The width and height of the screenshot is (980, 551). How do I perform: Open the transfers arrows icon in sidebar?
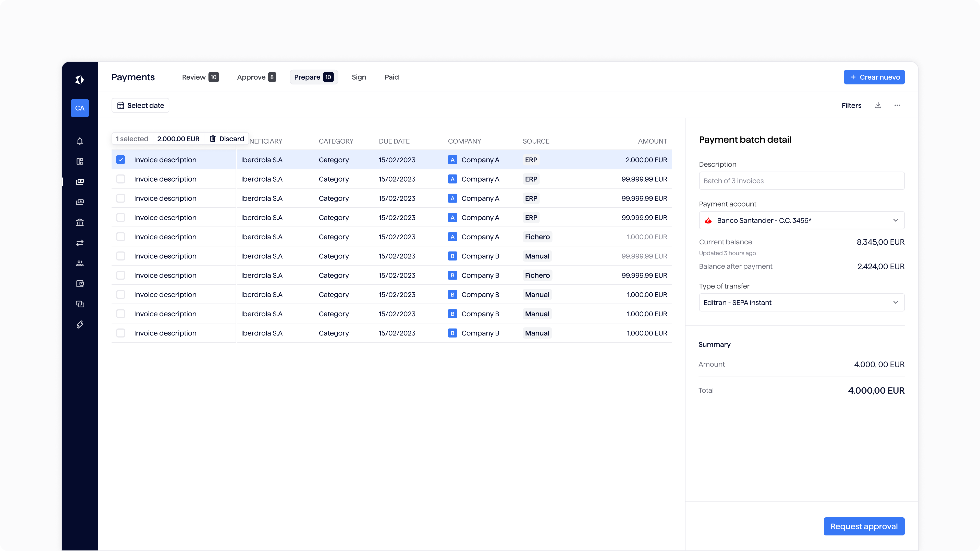(x=80, y=243)
